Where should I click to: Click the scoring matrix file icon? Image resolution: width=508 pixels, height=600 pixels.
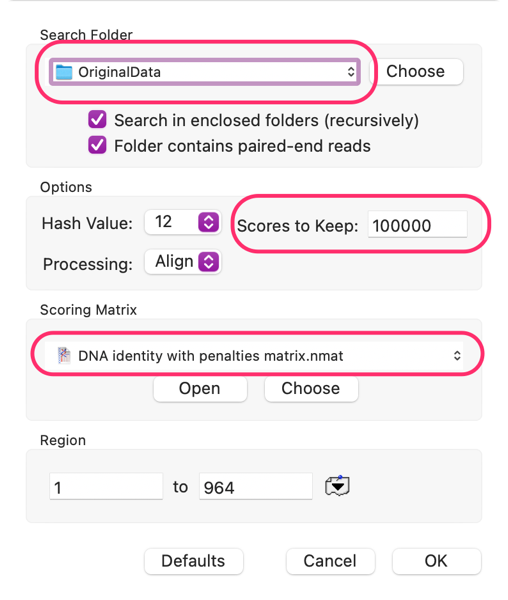click(64, 355)
